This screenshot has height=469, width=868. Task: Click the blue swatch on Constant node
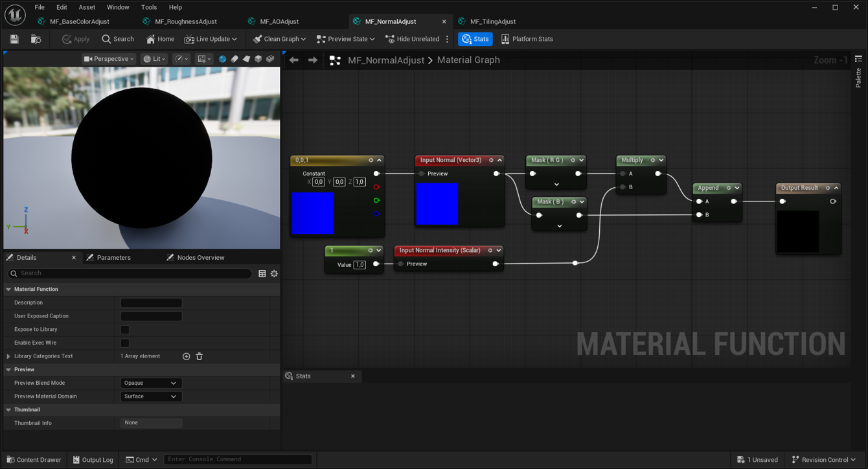tap(313, 213)
